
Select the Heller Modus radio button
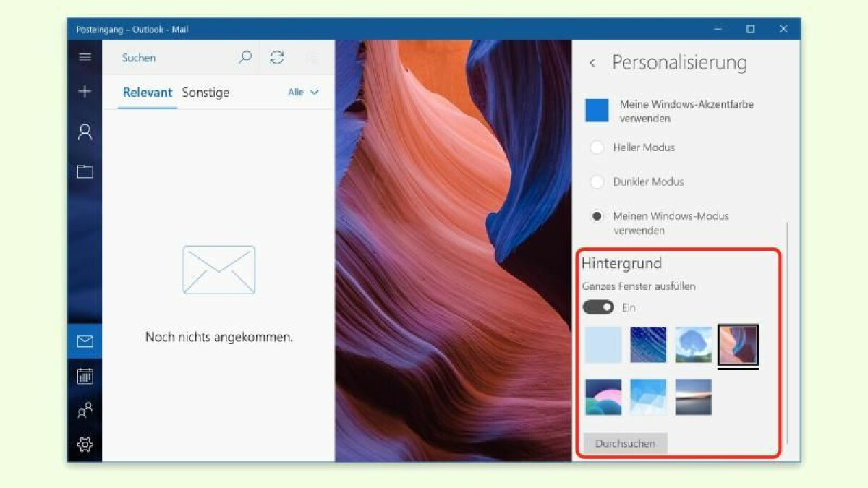tap(597, 147)
